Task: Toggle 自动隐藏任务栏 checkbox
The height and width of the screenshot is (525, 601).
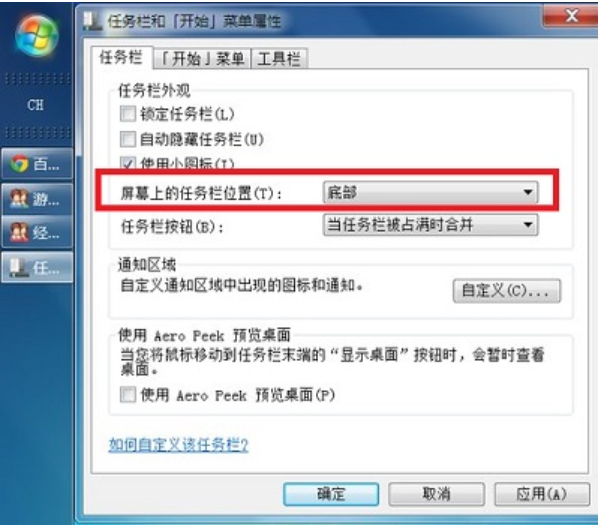Action: (x=128, y=139)
